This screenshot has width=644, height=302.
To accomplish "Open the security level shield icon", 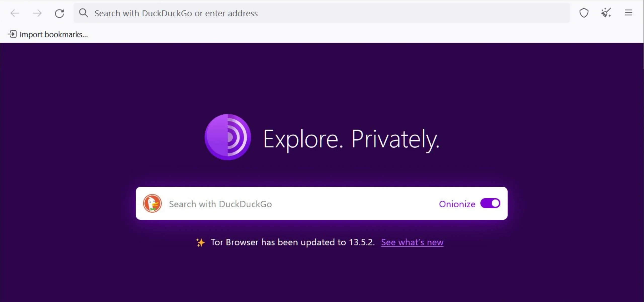I will (x=584, y=13).
